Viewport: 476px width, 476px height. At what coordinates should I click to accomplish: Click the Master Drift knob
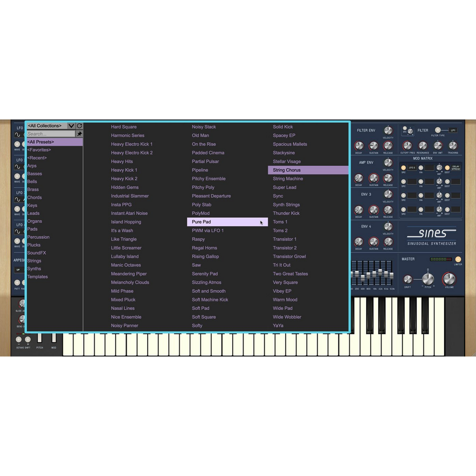pyautogui.click(x=407, y=280)
